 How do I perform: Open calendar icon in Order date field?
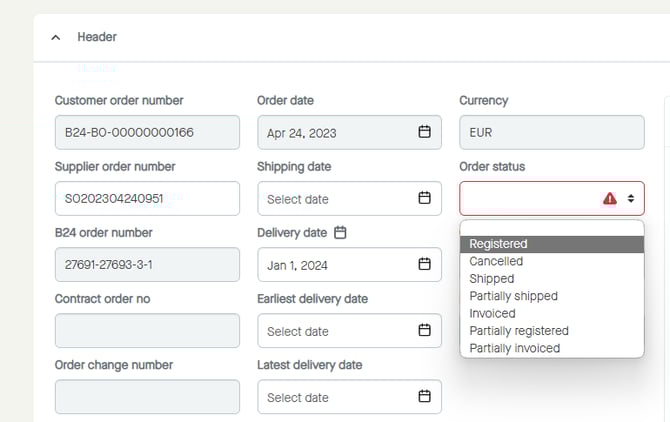[x=424, y=132]
